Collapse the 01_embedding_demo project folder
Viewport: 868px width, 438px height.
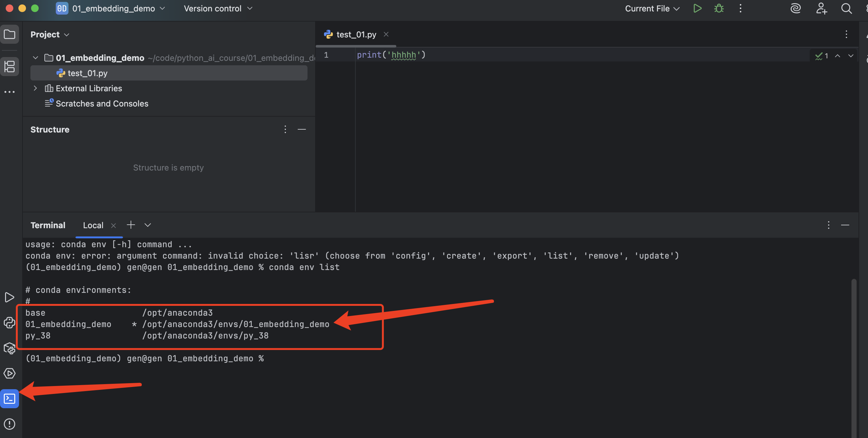pos(35,58)
